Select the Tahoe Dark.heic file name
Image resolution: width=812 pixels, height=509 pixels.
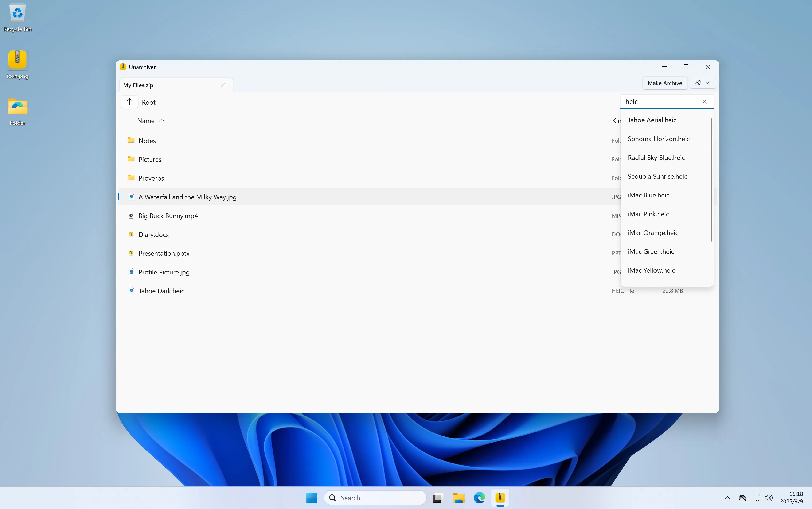(161, 291)
